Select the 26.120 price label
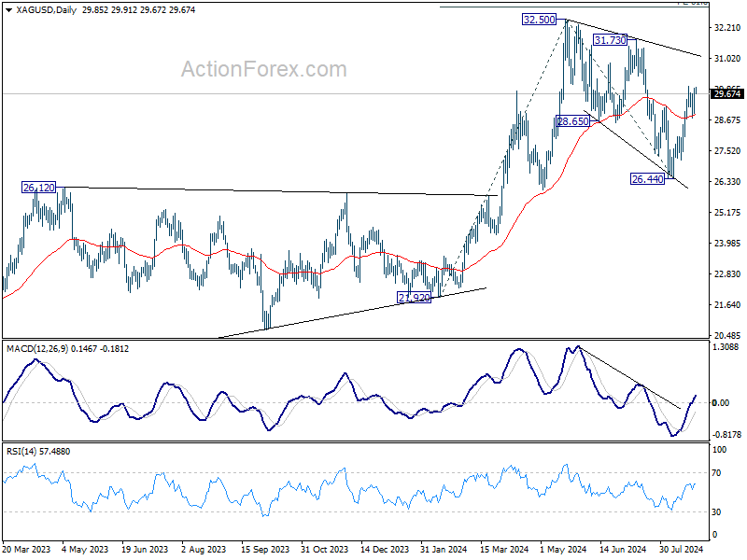 (38, 188)
